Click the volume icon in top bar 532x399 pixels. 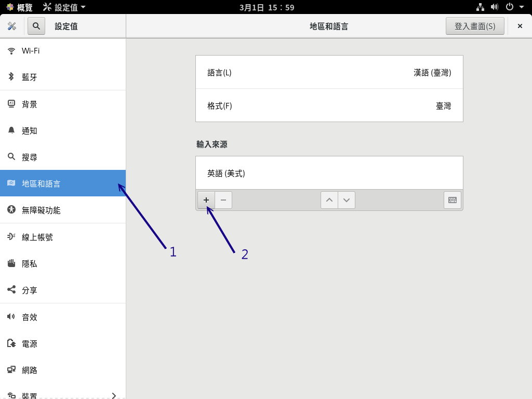click(495, 7)
